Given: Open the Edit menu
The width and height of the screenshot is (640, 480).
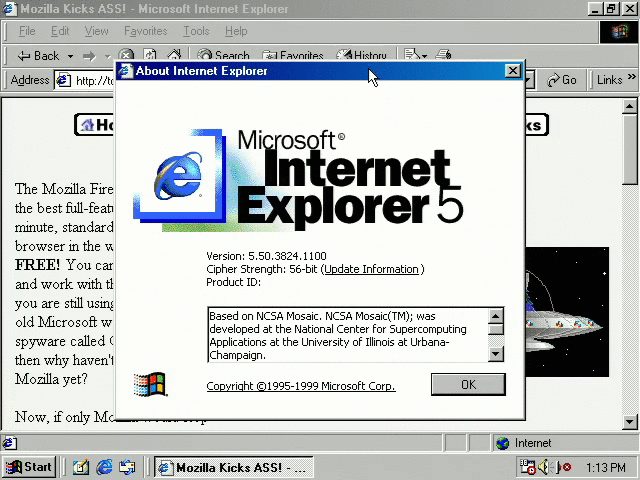Looking at the screenshot, I should click(x=60, y=31).
